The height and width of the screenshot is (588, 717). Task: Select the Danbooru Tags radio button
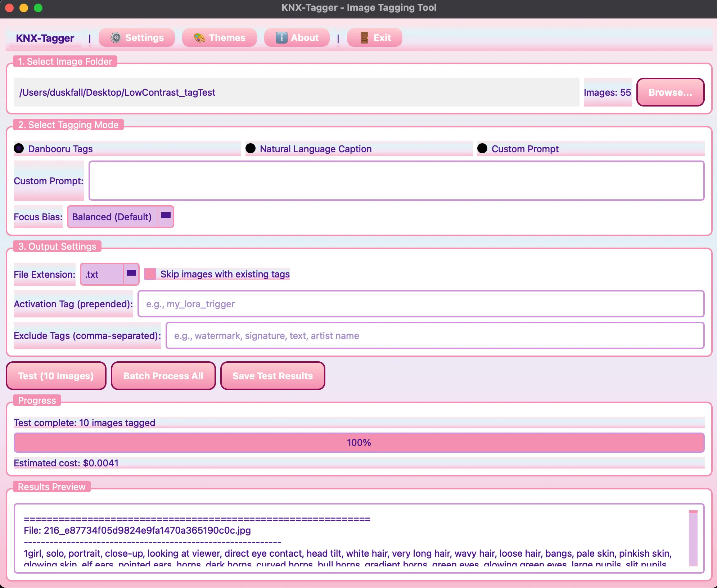(x=19, y=149)
